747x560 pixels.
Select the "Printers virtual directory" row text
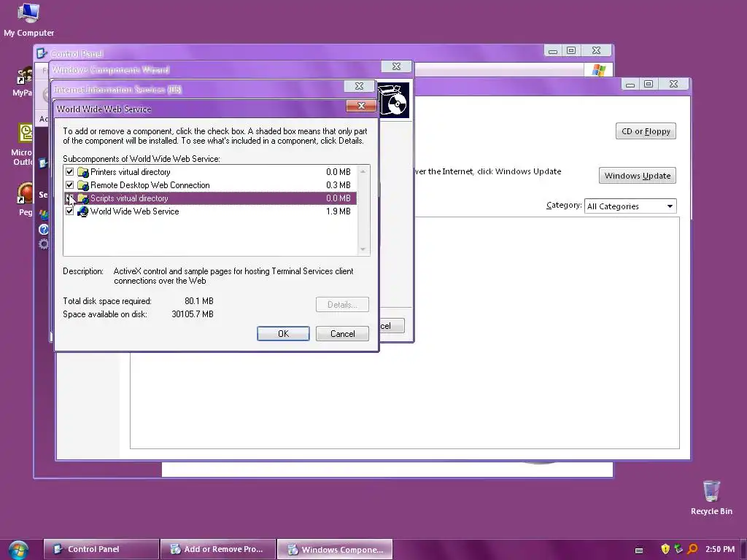pyautogui.click(x=130, y=172)
